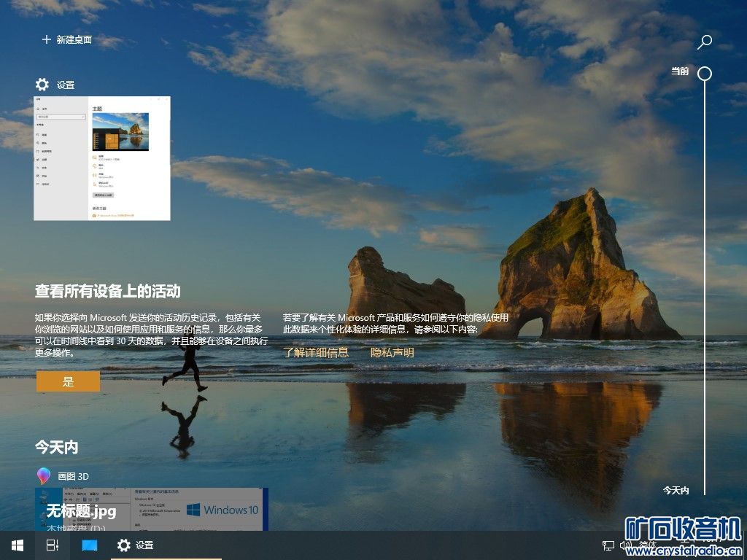This screenshot has width=747, height=560.
Task: Open the network icon in system tray
Action: pyautogui.click(x=608, y=545)
